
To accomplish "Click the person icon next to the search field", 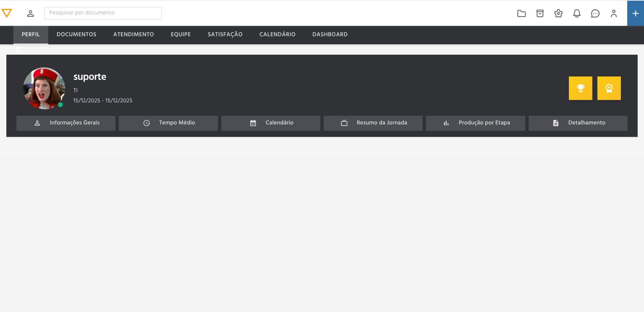I will coord(31,13).
